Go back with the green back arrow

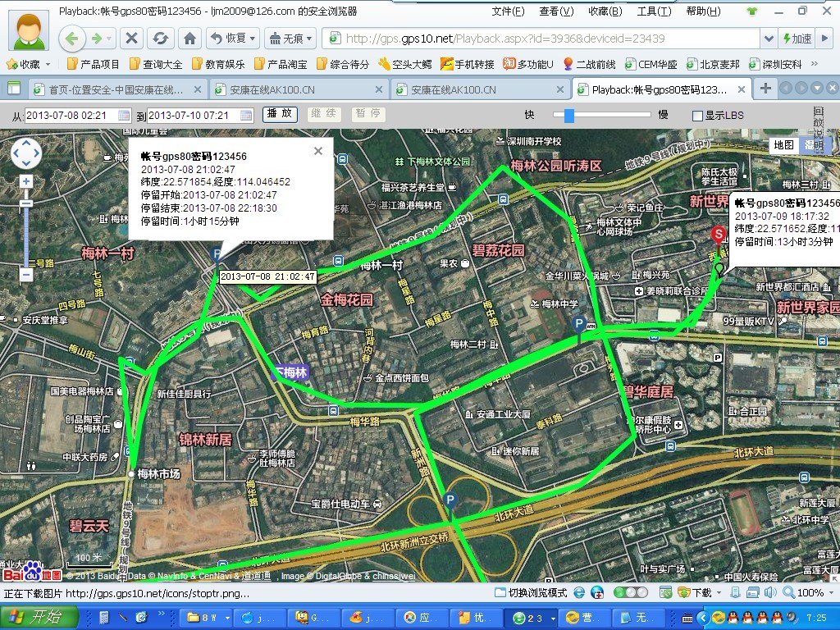point(72,39)
